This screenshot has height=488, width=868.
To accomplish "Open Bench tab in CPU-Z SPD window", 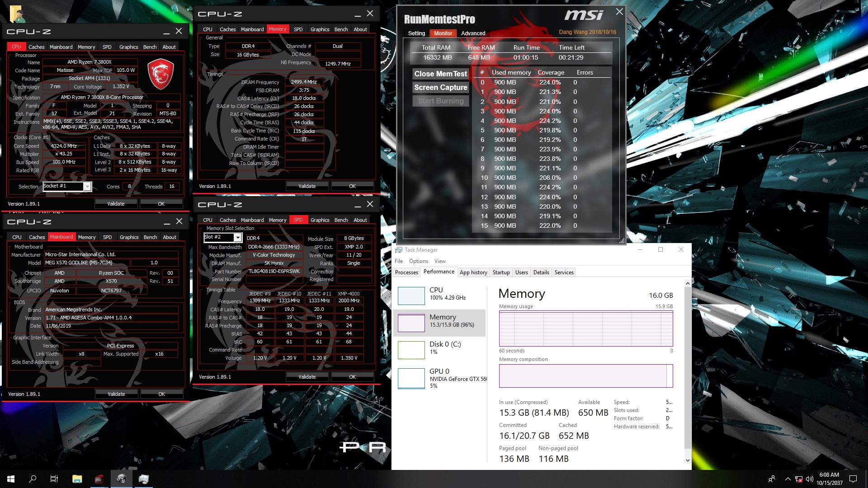I will (341, 220).
